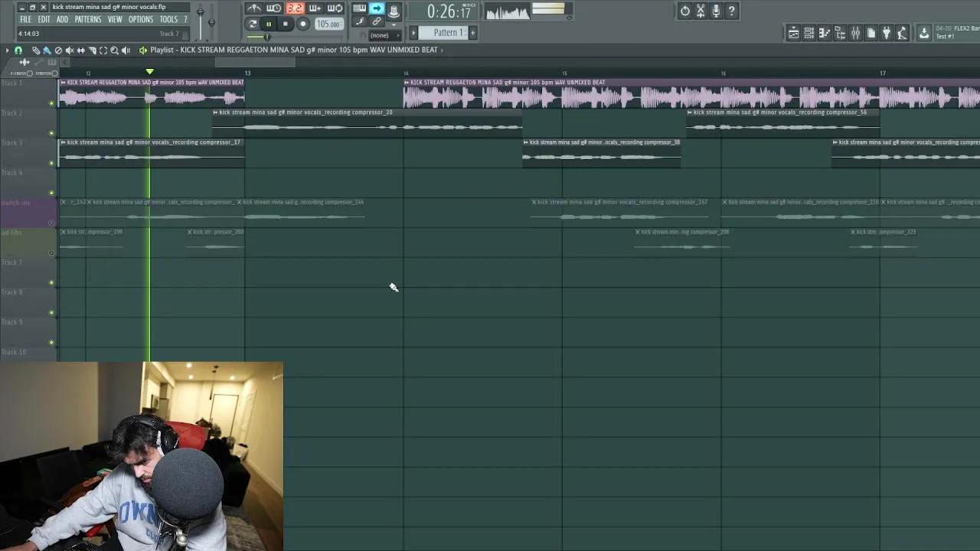980x551 pixels.
Task: Unmute the punch ins track
Action: (52, 223)
